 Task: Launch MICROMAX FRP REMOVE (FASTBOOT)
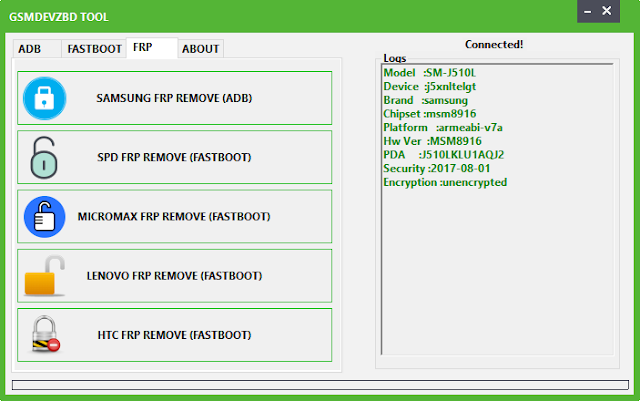coord(175,216)
